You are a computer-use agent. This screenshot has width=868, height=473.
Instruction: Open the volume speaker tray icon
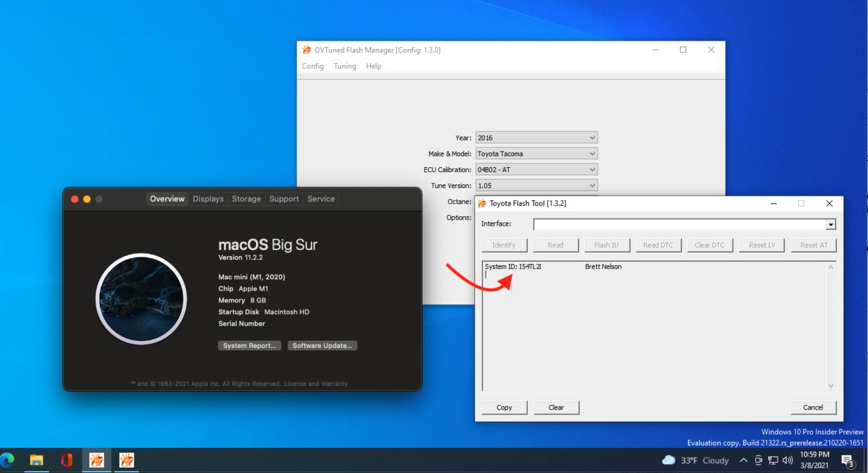tap(787, 460)
